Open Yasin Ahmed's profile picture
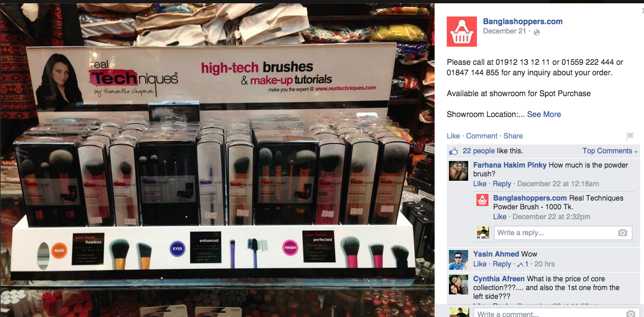Image resolution: width=644 pixels, height=317 pixels. [x=458, y=260]
